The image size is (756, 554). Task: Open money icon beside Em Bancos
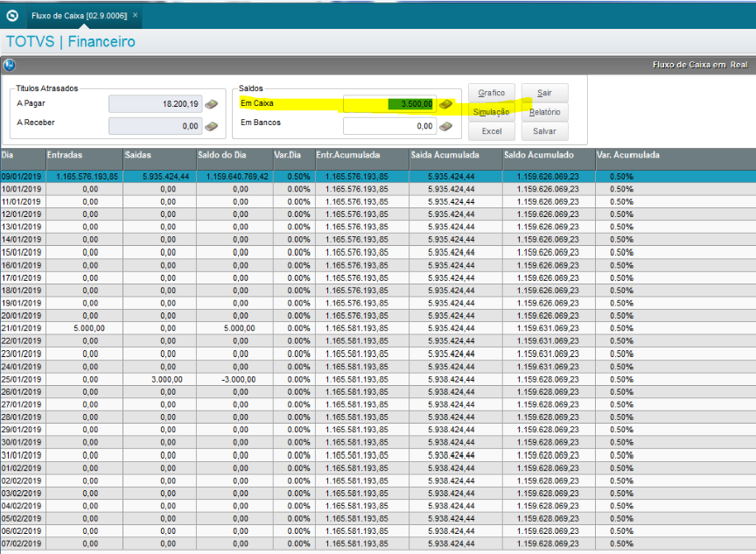pos(446,126)
